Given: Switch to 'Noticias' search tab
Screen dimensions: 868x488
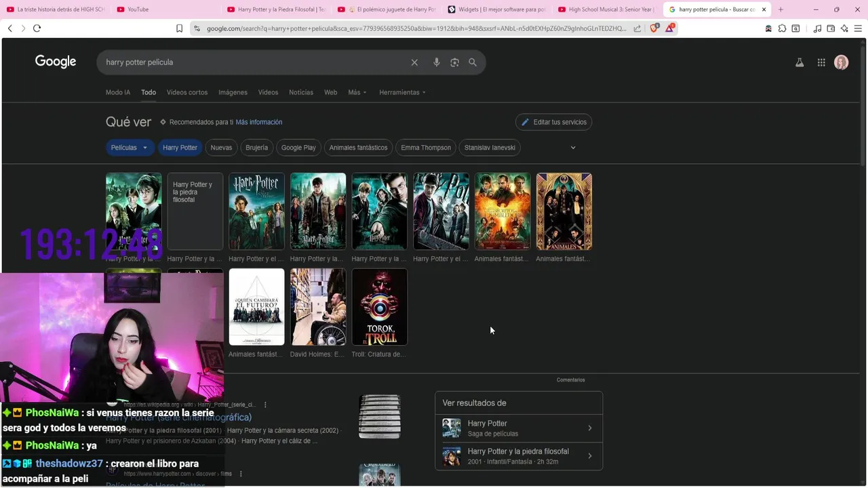Looking at the screenshot, I should (301, 92).
